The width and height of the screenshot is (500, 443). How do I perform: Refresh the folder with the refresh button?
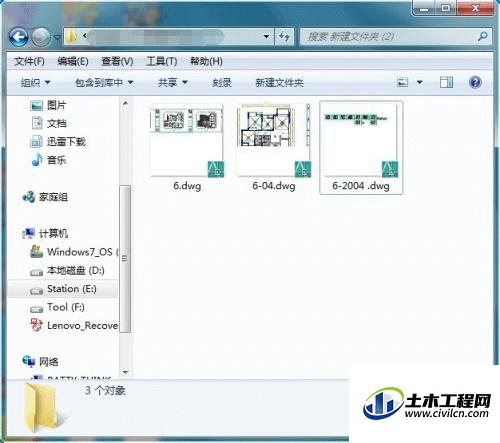click(x=284, y=36)
